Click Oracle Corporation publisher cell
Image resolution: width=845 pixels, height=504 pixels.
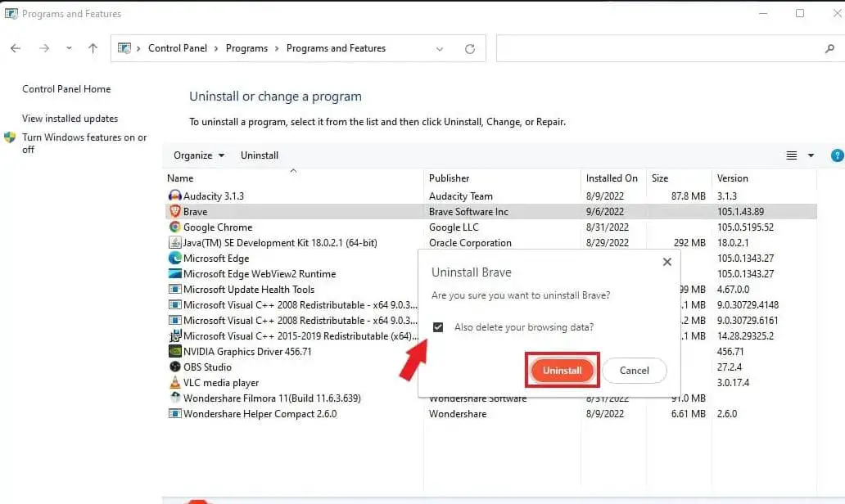click(470, 243)
